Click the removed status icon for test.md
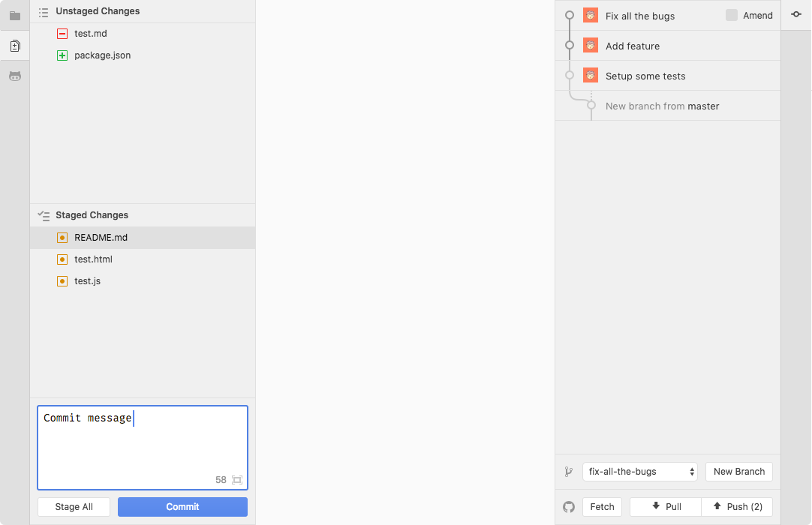 [x=62, y=34]
